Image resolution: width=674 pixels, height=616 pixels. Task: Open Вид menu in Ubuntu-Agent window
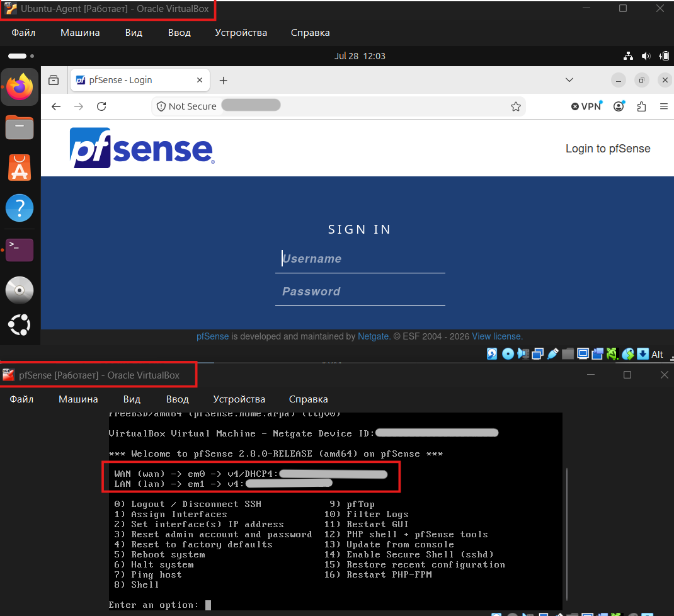pos(134,33)
